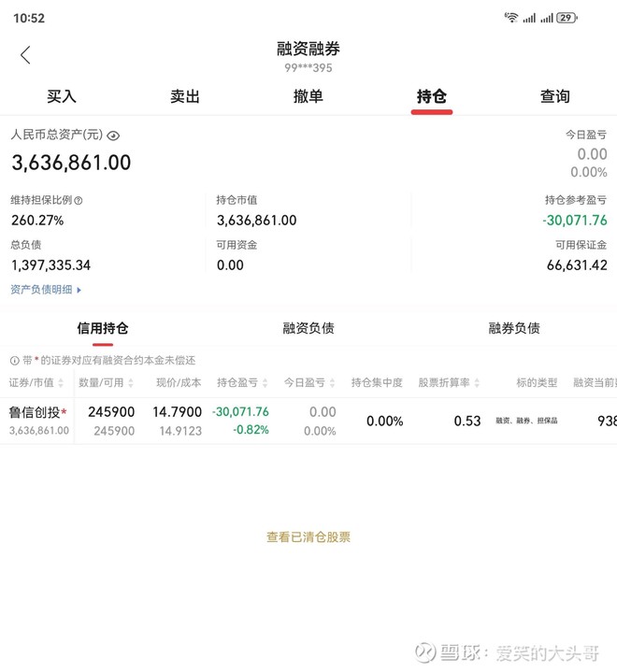Tap the -30,071.76 value under 持仓参考盈亏

(575, 221)
